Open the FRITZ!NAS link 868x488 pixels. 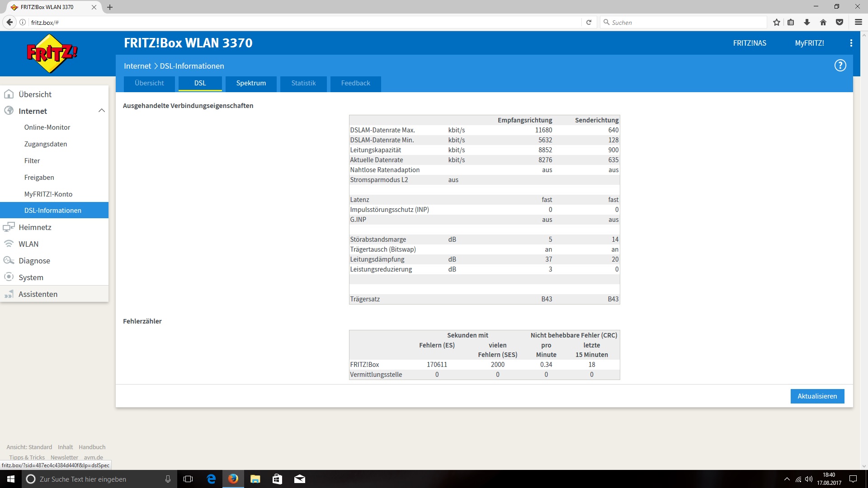[x=750, y=43]
